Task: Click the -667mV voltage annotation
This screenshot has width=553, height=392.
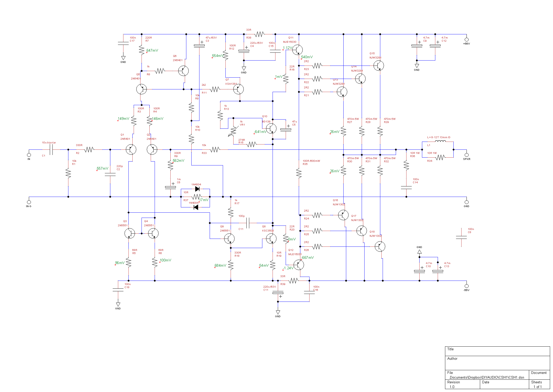Action: pos(307,257)
